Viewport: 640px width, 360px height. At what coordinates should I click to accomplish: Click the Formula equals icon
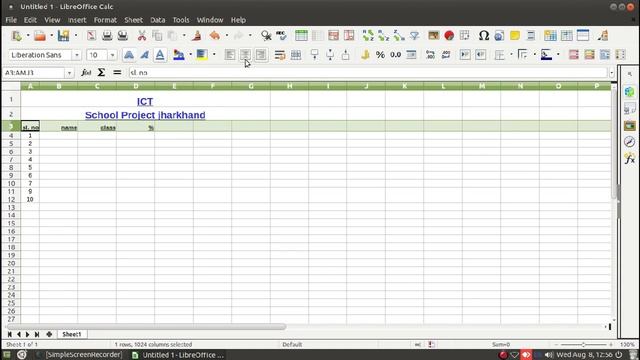[x=117, y=73]
